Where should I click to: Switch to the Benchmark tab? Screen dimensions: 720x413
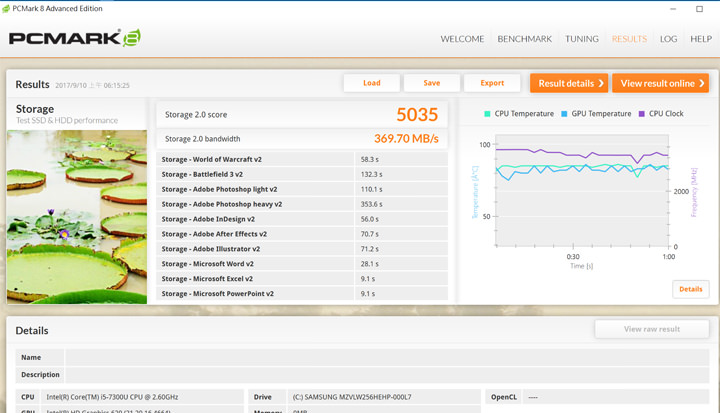(525, 39)
